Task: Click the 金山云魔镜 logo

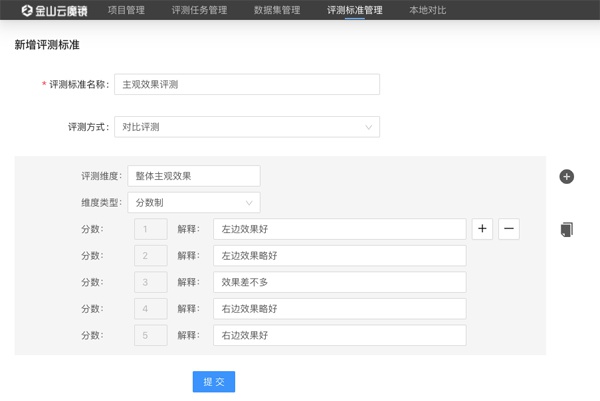Action: 54,10
